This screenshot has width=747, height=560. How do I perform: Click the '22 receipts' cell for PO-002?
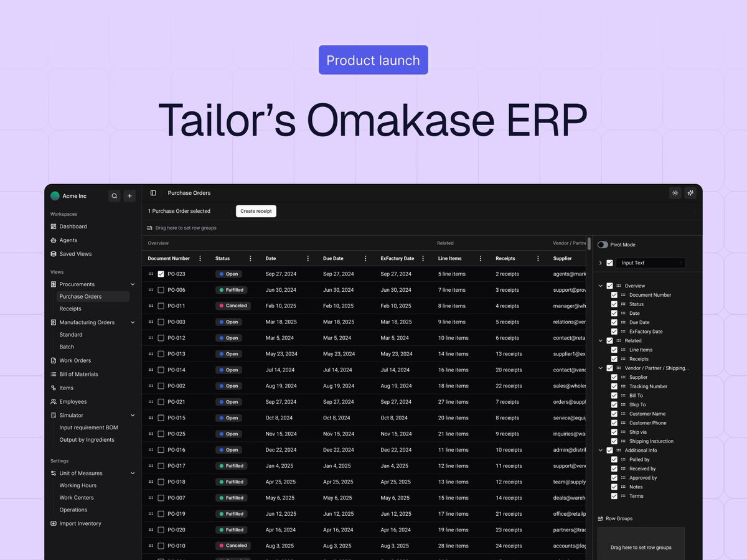(509, 386)
